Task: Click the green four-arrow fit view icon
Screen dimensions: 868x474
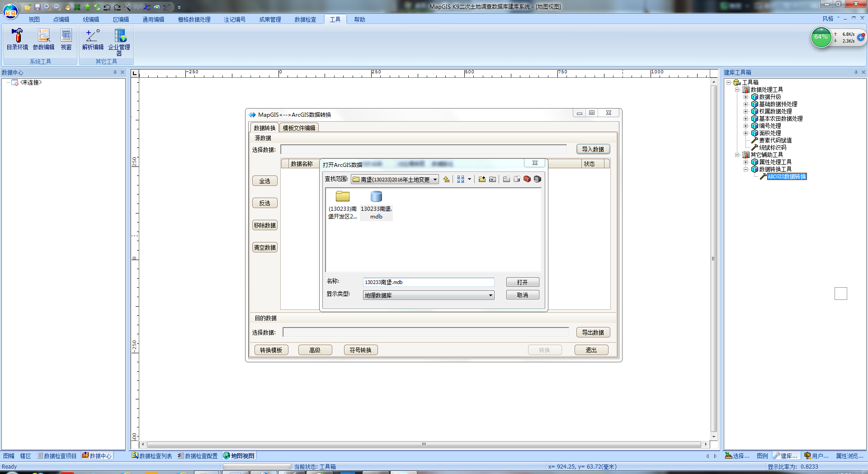Action: coord(77,7)
